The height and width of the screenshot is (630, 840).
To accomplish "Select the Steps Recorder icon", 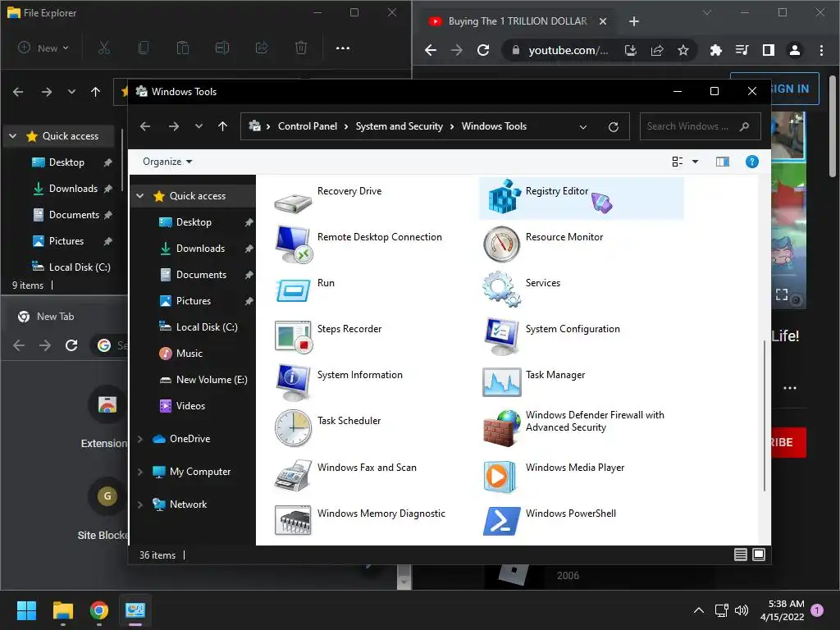I will 293,337.
